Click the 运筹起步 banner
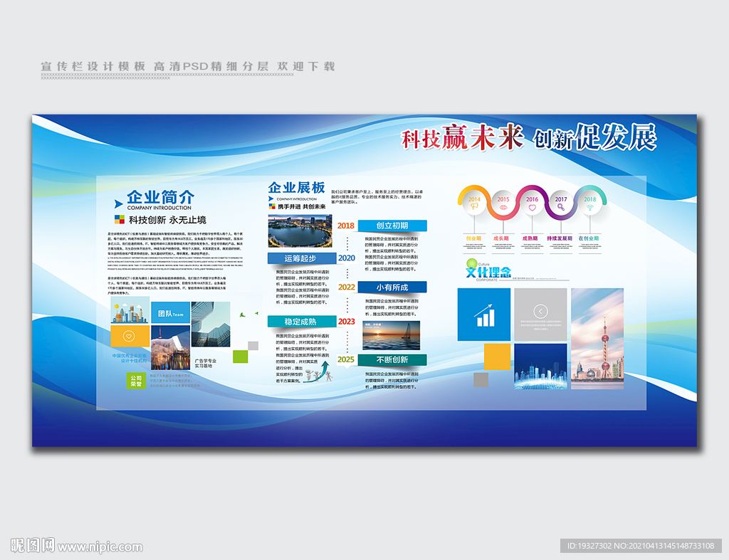This screenshot has width=729, height=560. pos(302,258)
